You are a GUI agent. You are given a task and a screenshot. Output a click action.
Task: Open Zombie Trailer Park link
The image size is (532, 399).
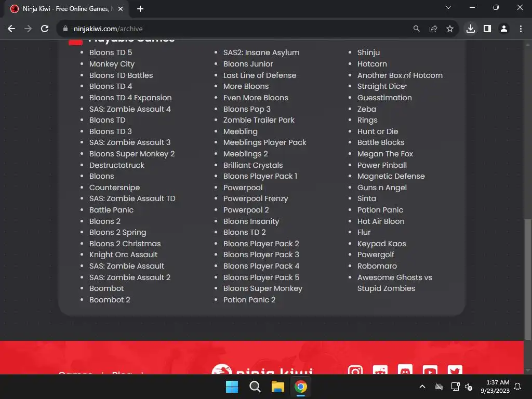[x=259, y=120]
